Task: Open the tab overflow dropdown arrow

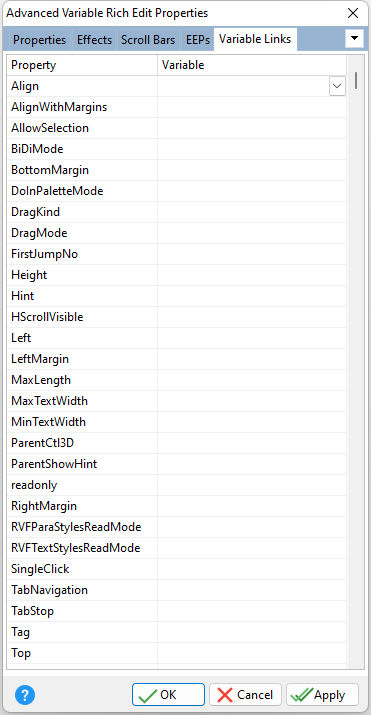Action: point(355,39)
